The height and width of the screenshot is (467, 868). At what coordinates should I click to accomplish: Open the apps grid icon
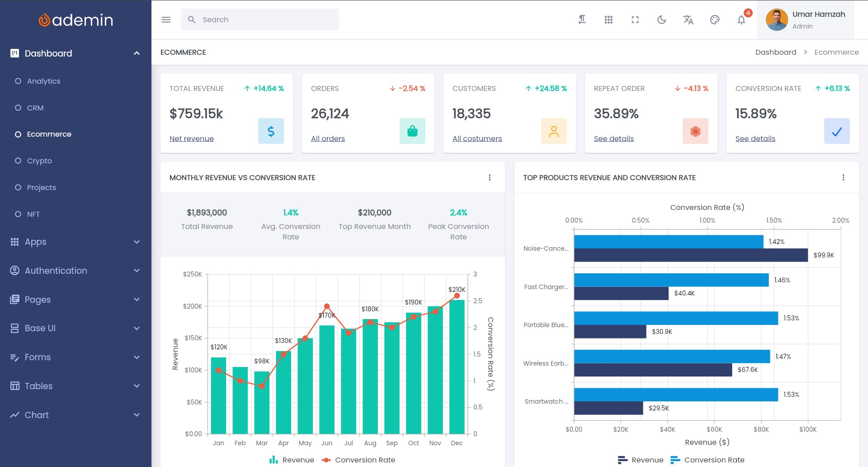tap(609, 20)
